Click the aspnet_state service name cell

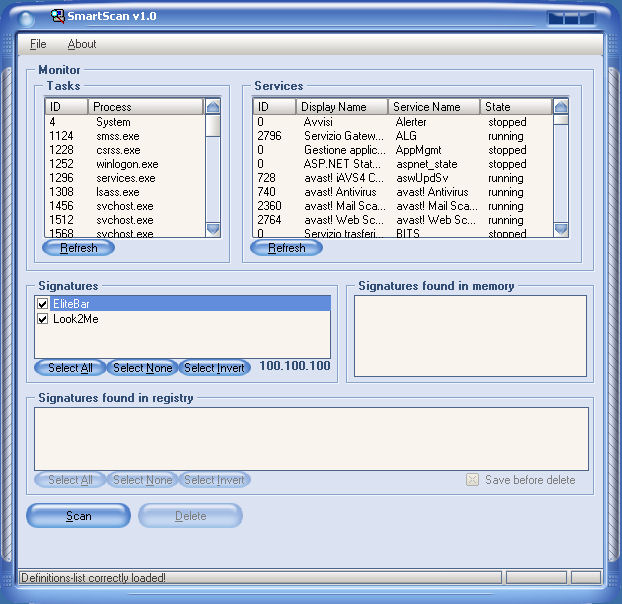pos(427,164)
